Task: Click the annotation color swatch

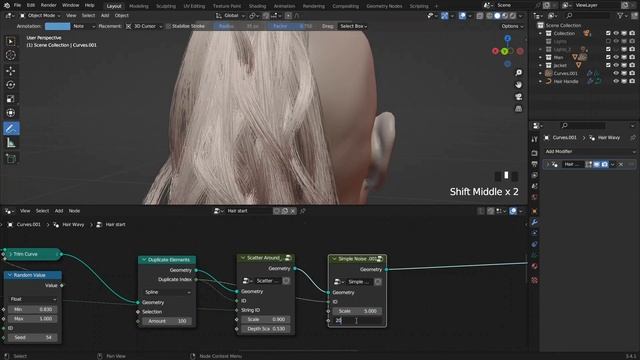Action: point(57,26)
